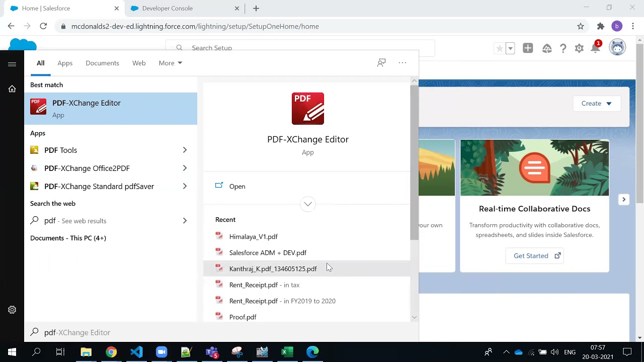Screen dimensions: 644x362
Task: Go back in browser
Action: coord(11,26)
